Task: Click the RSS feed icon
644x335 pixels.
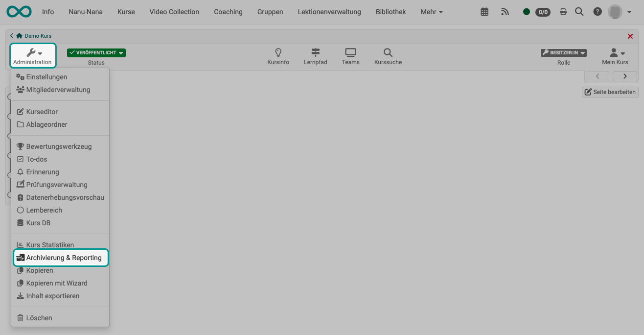Action: click(x=505, y=11)
